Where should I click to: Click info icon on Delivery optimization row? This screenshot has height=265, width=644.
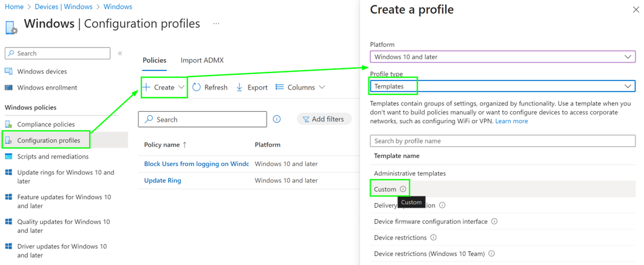442,205
